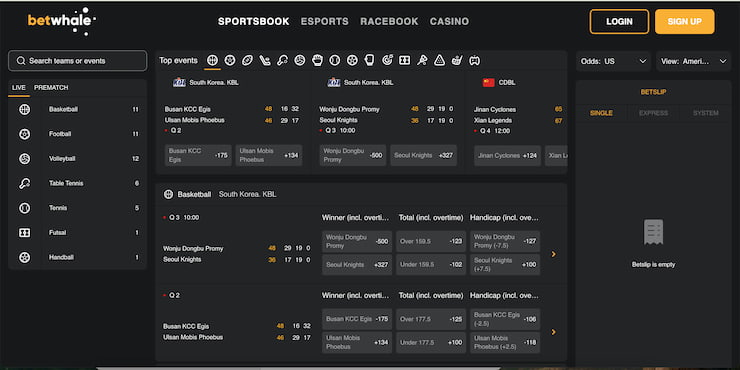
Task: Focus the Search teams or events field
Action: 77,61
